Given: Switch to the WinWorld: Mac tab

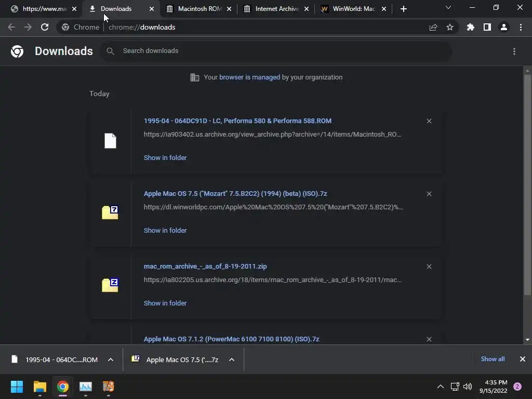Looking at the screenshot, I should [x=353, y=9].
